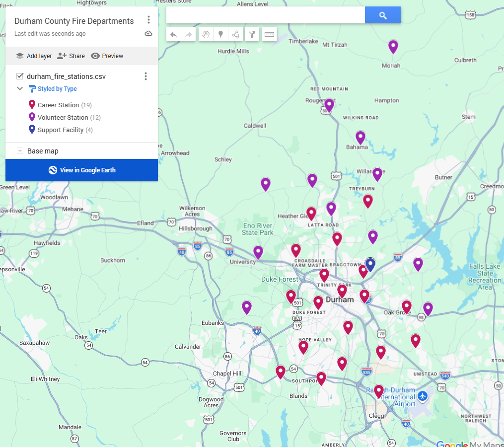Click the cloud saved status icon

click(148, 33)
